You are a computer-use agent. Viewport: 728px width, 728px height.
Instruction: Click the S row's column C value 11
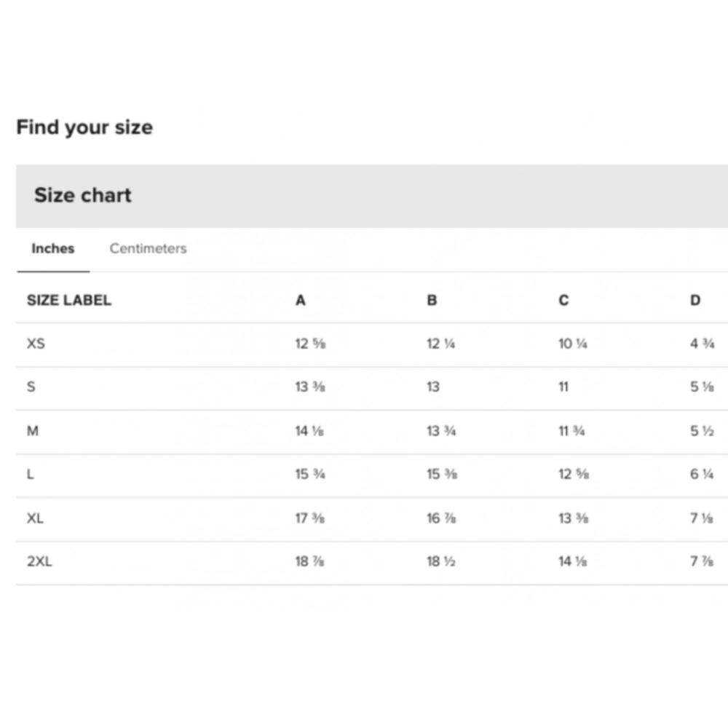[x=563, y=387]
